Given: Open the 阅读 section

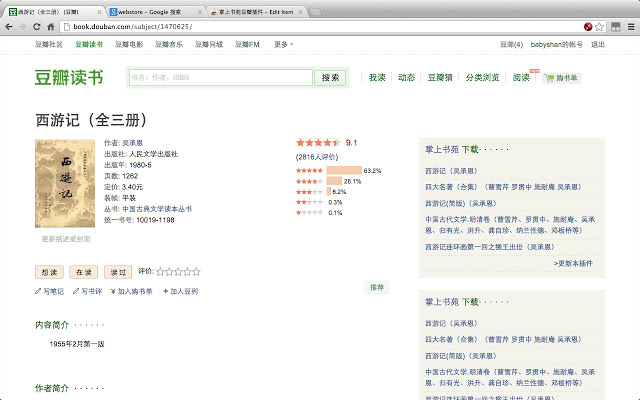Looking at the screenshot, I should tap(521, 78).
